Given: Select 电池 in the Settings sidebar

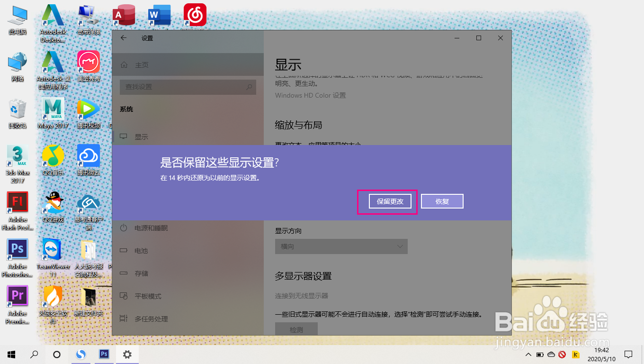Looking at the screenshot, I should click(x=142, y=250).
